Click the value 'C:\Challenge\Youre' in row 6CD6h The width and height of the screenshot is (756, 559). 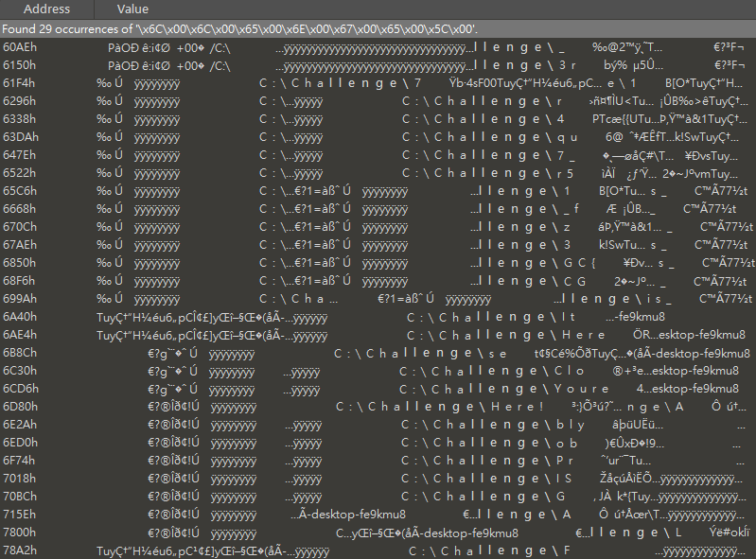coord(503,389)
